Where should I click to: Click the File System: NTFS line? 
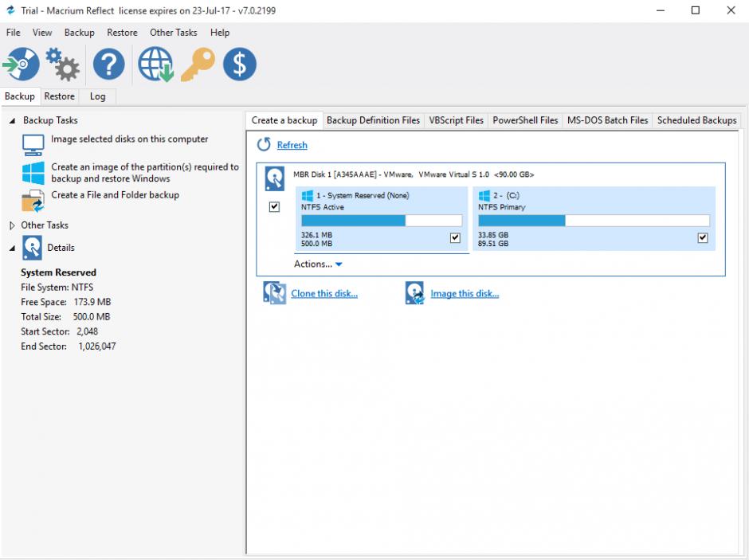click(x=57, y=288)
